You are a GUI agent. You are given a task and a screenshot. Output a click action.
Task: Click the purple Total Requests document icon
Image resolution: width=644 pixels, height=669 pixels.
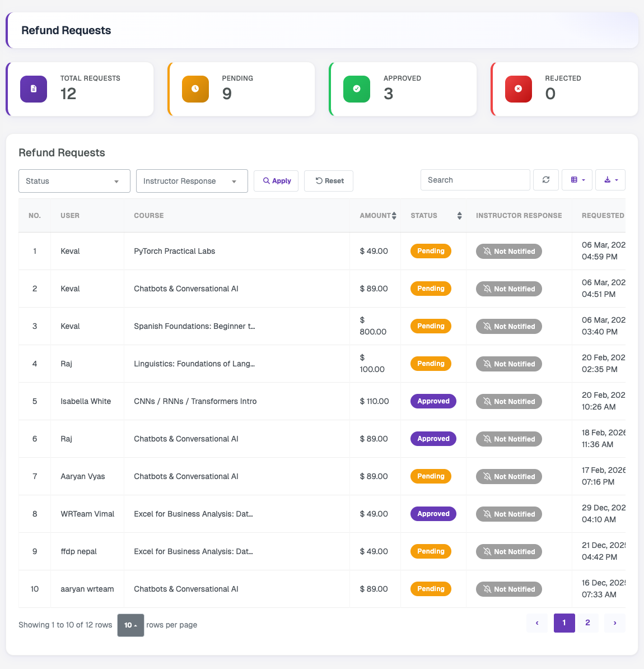click(x=34, y=89)
